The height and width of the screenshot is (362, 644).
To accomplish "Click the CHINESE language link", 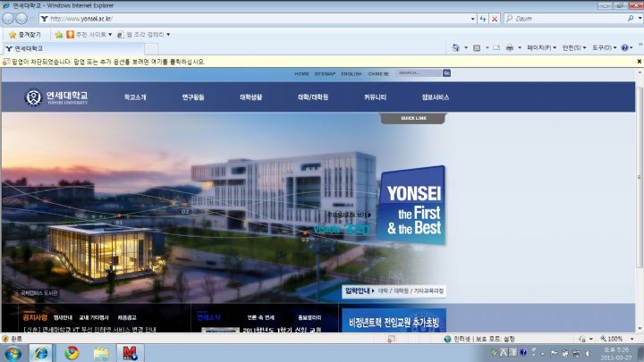I will pyautogui.click(x=378, y=74).
